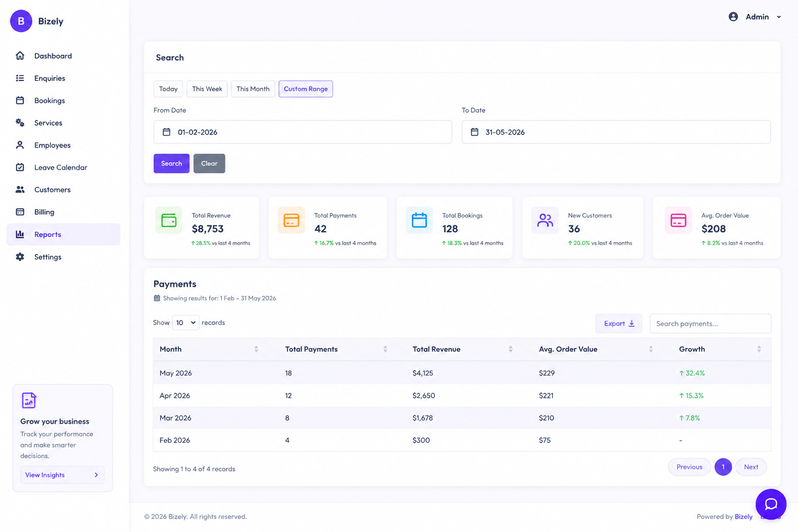Click the $221 average order cell
The image size is (798, 532).
546,395
